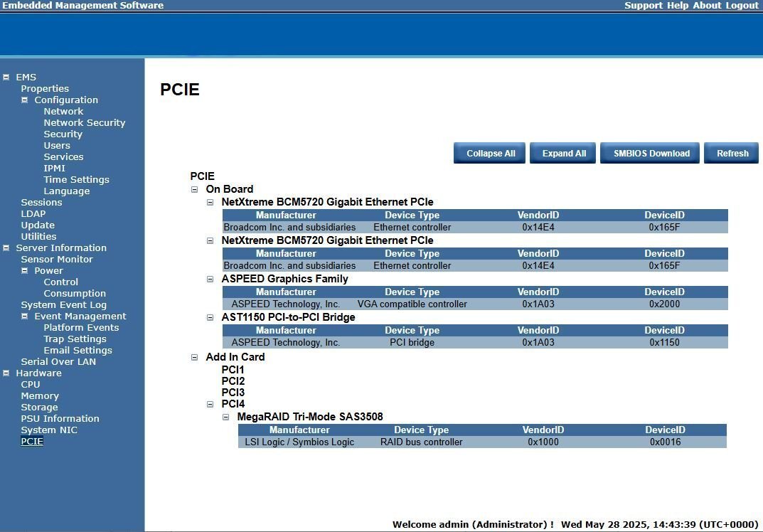The width and height of the screenshot is (763, 532).
Task: Open Sensor Monitor in the sidebar
Action: pos(56,260)
